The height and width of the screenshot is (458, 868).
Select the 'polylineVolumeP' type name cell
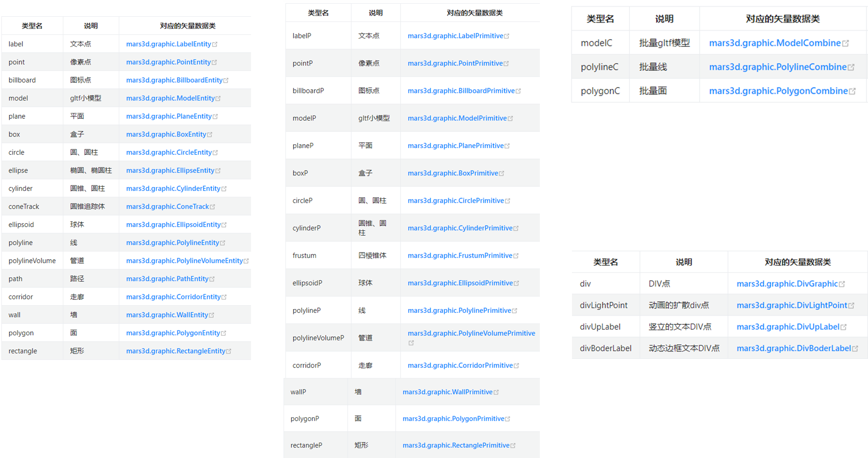[x=319, y=338]
